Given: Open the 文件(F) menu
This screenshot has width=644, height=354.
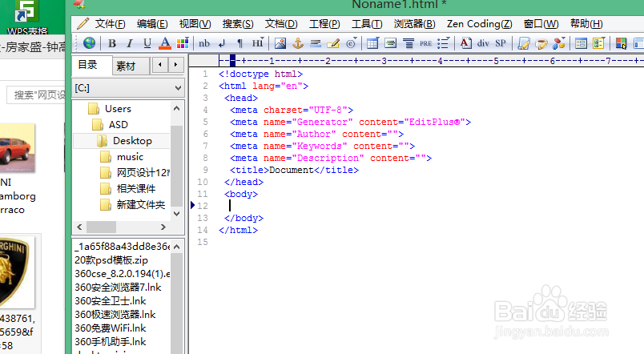Looking at the screenshot, I should pos(110,24).
